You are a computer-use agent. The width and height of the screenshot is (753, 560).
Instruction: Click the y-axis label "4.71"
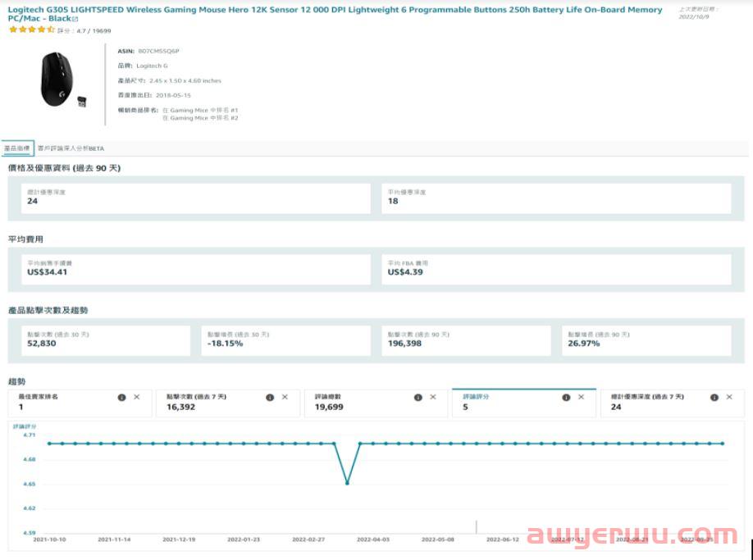point(30,435)
